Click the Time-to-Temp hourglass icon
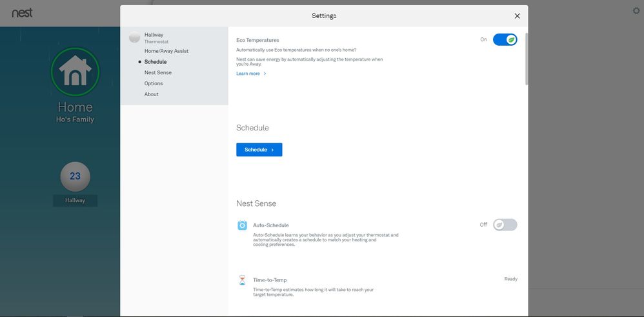Image resolution: width=644 pixels, height=317 pixels. pyautogui.click(x=243, y=280)
